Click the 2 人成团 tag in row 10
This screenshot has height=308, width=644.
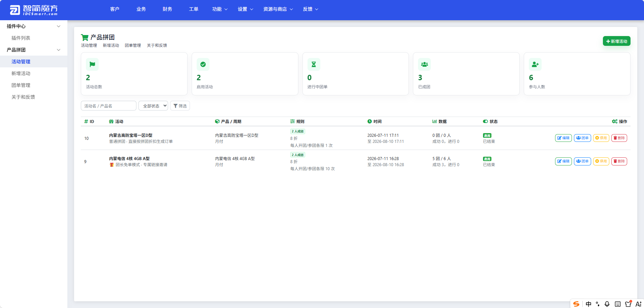[x=298, y=131]
